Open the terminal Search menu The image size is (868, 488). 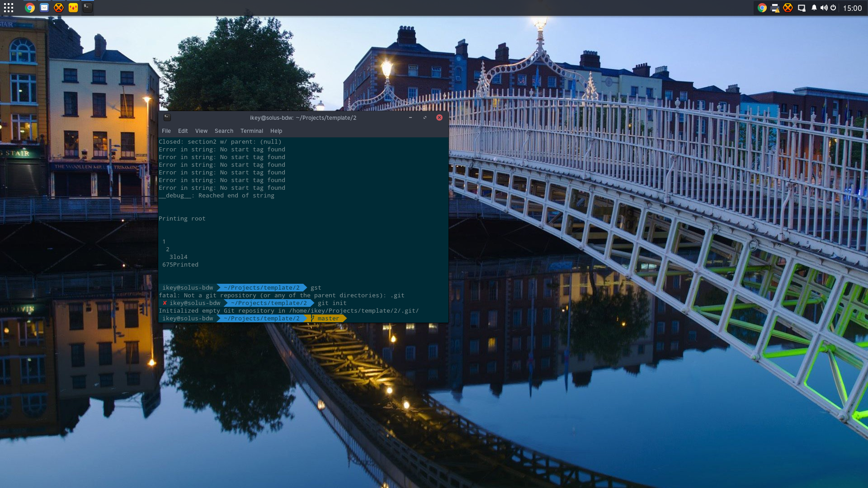pos(224,131)
